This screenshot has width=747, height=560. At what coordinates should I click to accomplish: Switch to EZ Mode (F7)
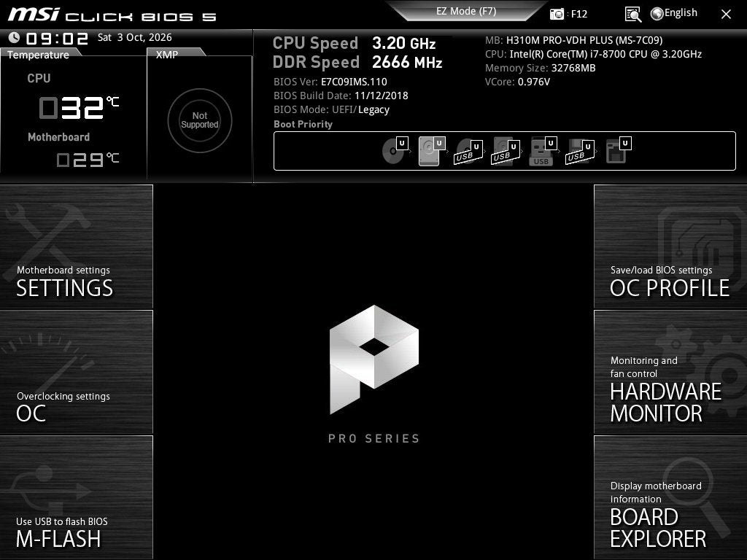[x=466, y=11]
